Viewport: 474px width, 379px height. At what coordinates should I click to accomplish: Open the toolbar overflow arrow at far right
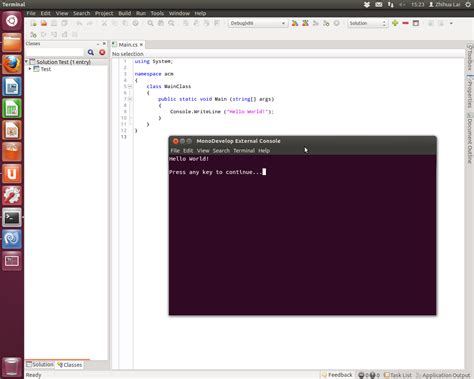point(451,23)
